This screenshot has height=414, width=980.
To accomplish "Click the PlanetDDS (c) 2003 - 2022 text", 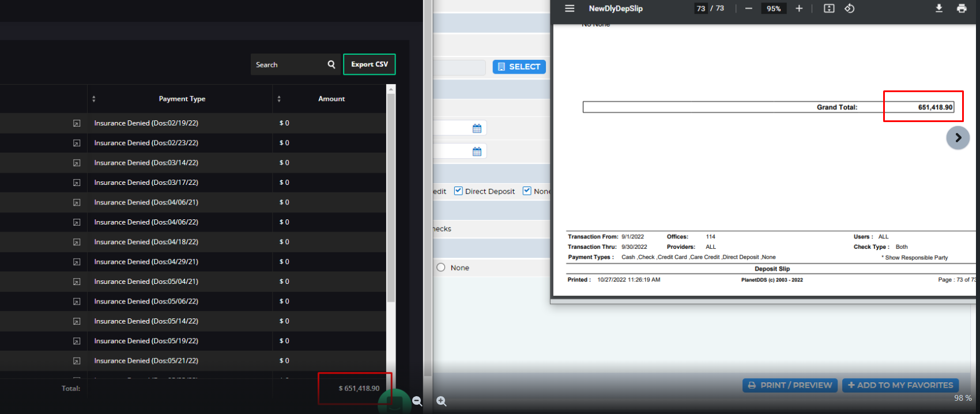I will (x=772, y=280).
